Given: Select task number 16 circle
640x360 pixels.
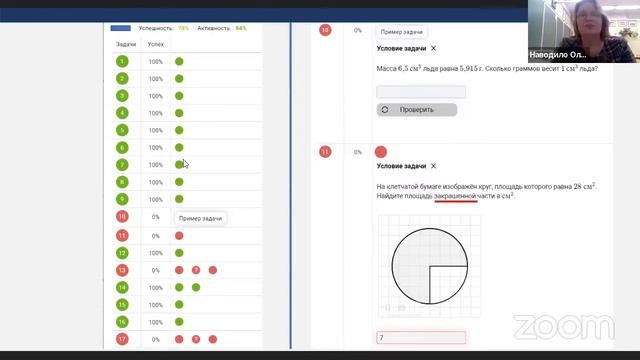Looking at the screenshot, I should (x=122, y=322).
